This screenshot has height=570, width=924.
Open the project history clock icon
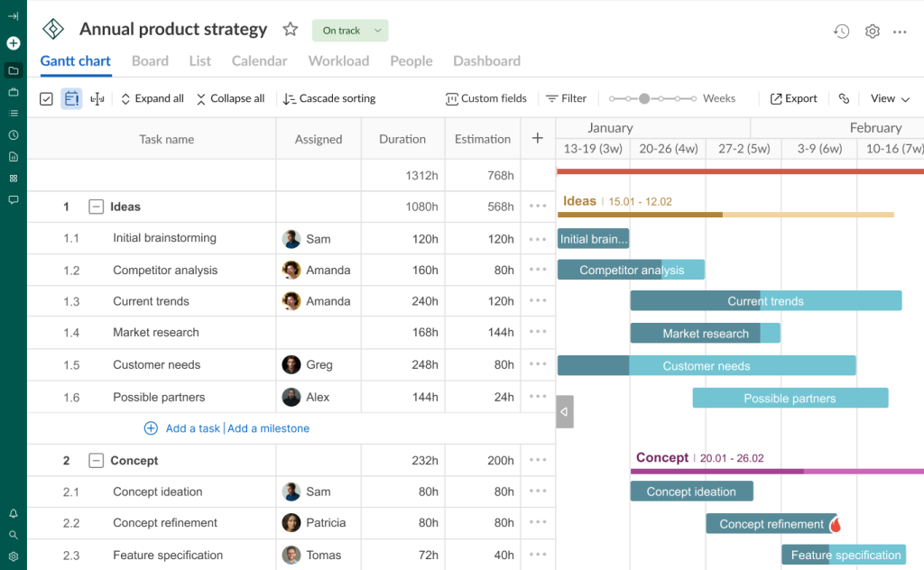841,32
